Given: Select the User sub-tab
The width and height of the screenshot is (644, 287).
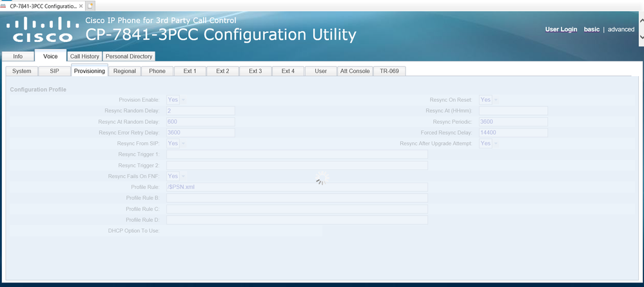Looking at the screenshot, I should 321,71.
